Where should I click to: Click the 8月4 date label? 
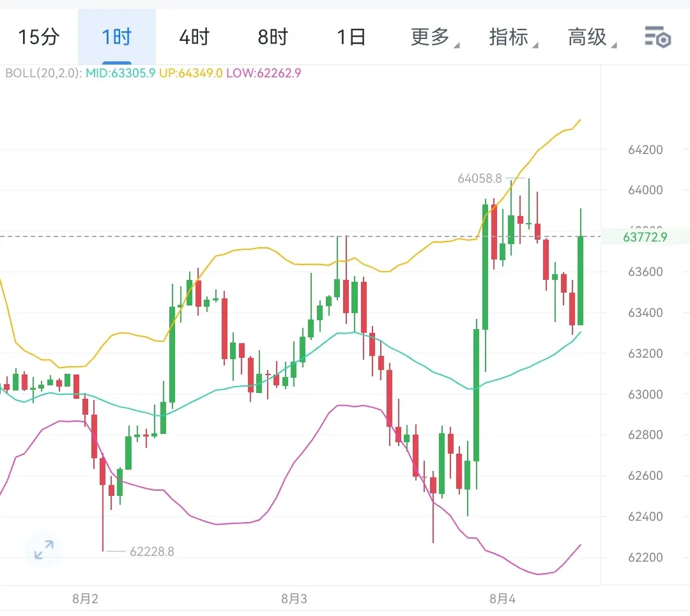[x=503, y=599]
